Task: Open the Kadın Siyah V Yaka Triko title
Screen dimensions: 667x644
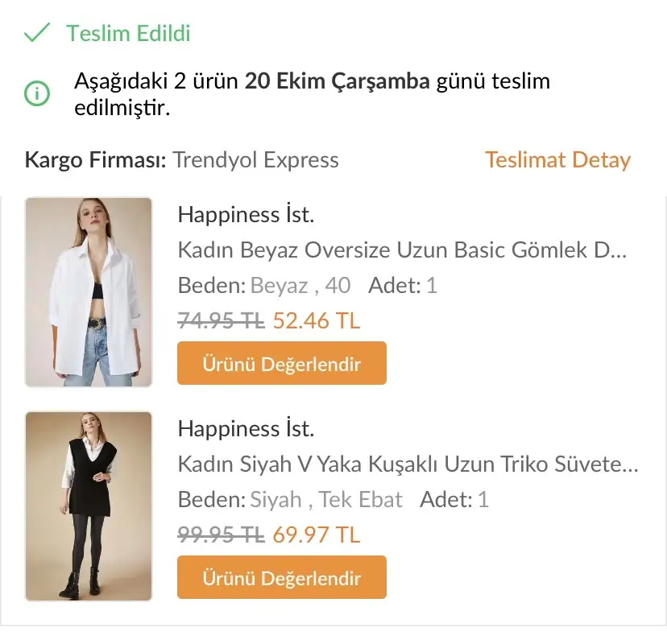Action: coord(408,464)
